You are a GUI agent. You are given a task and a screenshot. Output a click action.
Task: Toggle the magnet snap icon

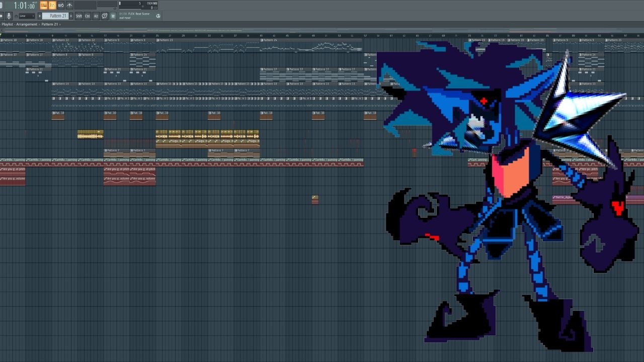tap(16, 17)
